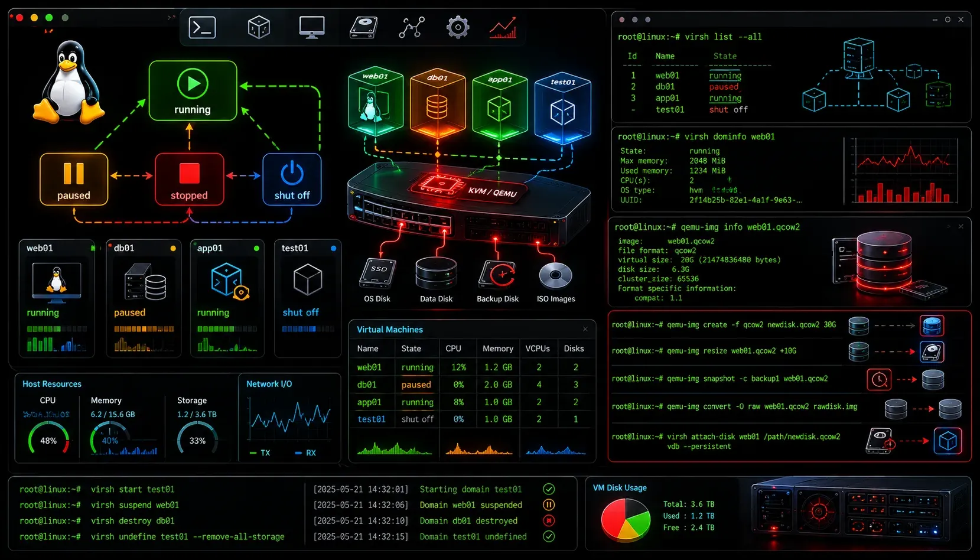Select db01 row in Virtual Machines table
980x560 pixels.
coord(472,385)
